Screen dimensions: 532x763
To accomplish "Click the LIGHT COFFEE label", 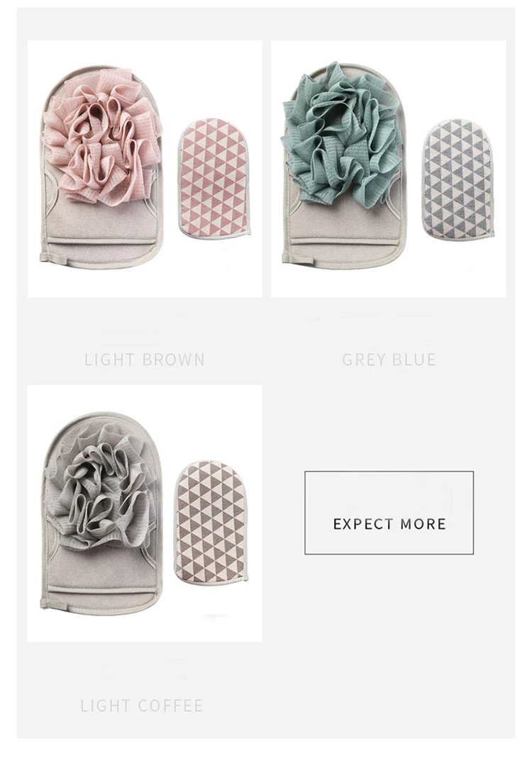I will [x=142, y=706].
